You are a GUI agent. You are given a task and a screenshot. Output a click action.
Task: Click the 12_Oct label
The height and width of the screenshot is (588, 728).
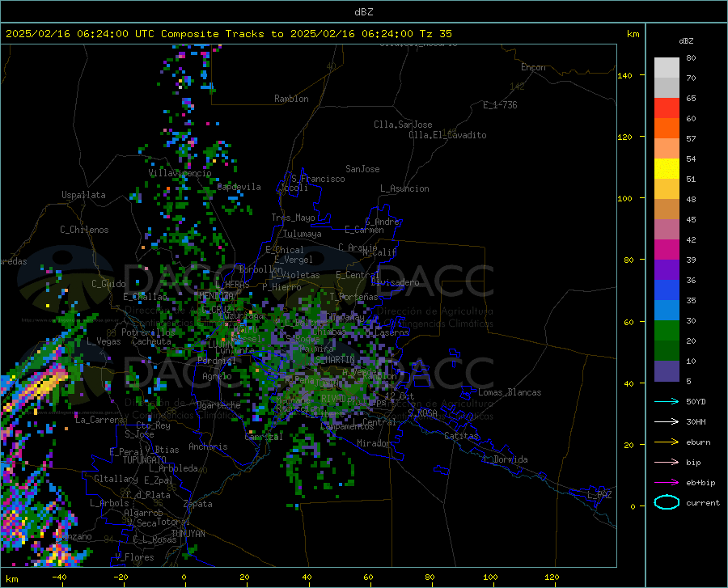400,396
